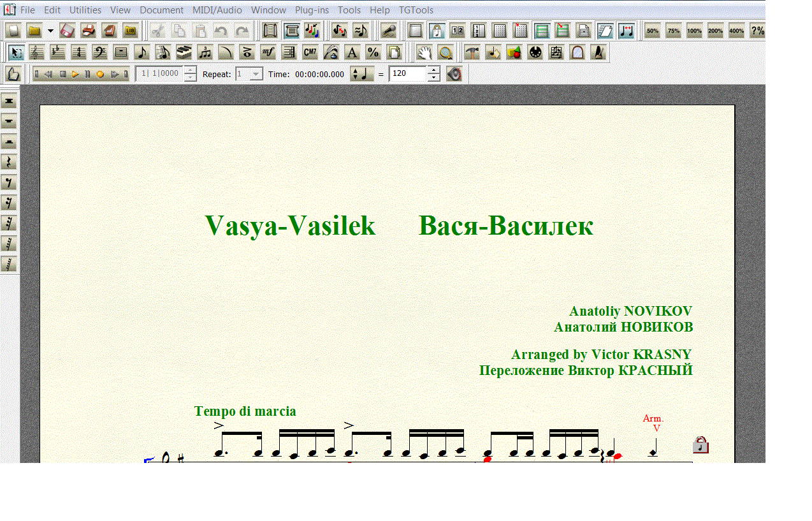The width and height of the screenshot is (812, 521).
Task: Toggle the Page View button
Action: click(270, 31)
